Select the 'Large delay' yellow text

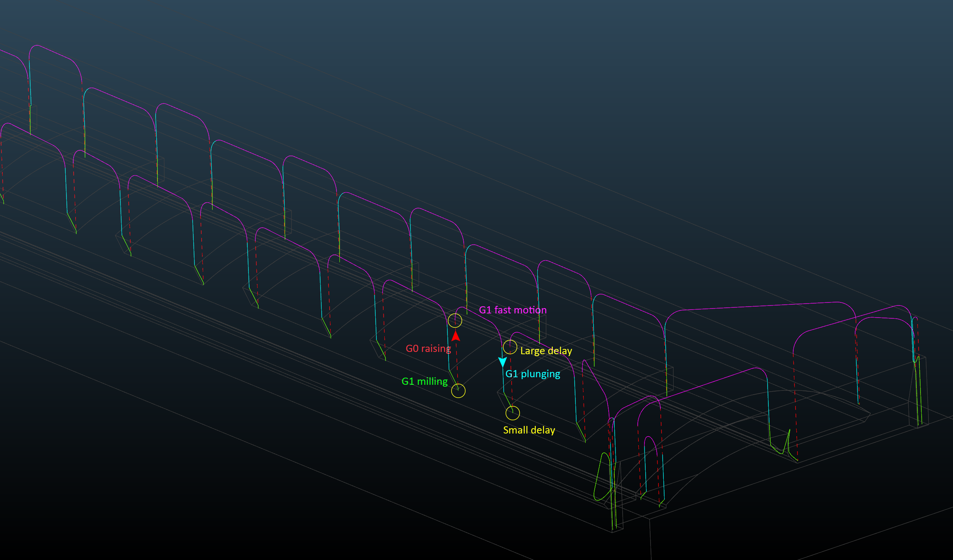546,351
